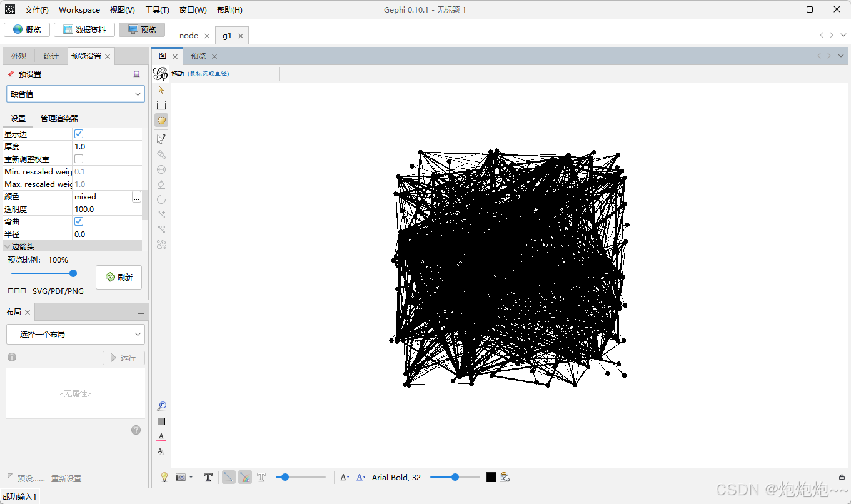Open blue A label color mode
The width and height of the screenshot is (851, 504).
(x=361, y=477)
